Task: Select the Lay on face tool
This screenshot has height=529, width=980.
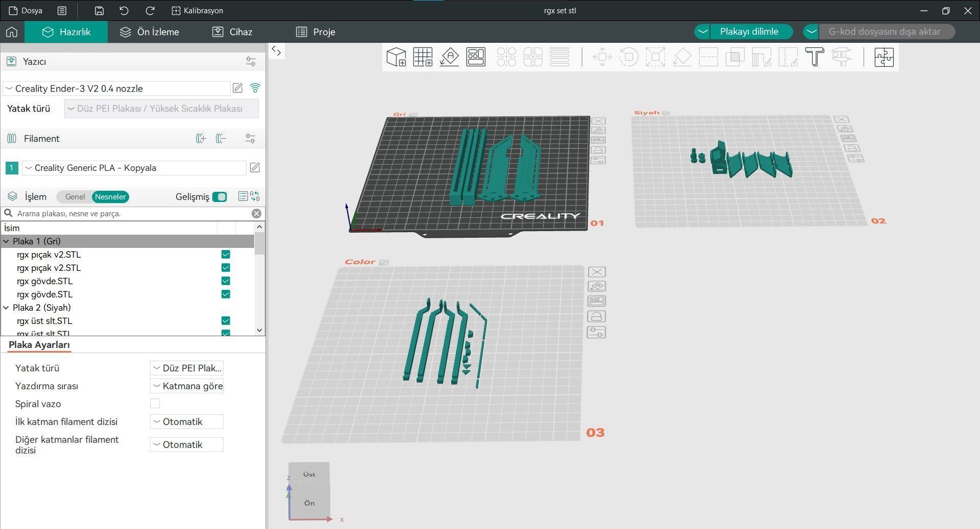Action: (x=682, y=57)
